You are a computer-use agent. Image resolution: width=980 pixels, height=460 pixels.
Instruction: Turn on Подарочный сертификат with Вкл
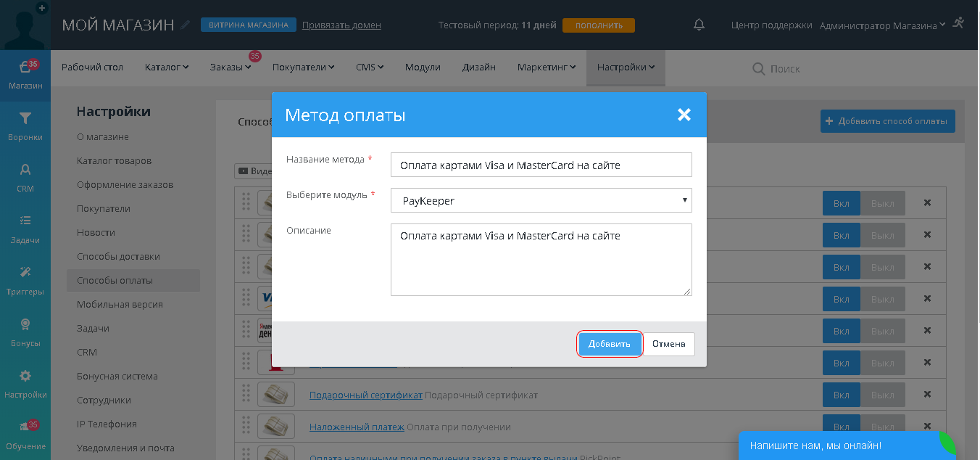pos(841,395)
